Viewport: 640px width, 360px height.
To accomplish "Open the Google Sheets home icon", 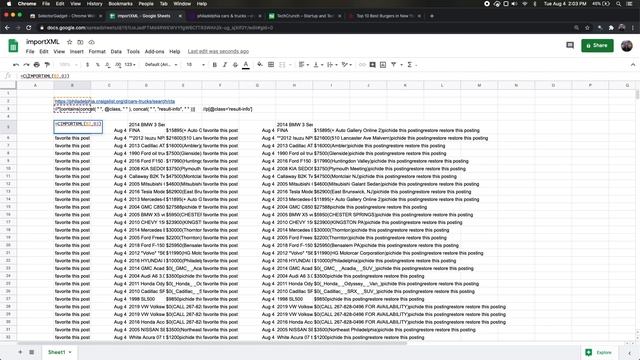I will [13, 46].
